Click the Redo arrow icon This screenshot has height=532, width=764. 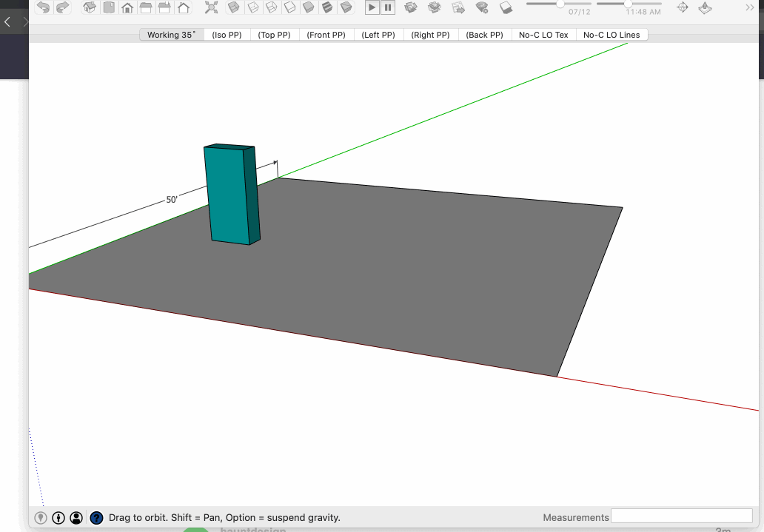click(x=62, y=7)
